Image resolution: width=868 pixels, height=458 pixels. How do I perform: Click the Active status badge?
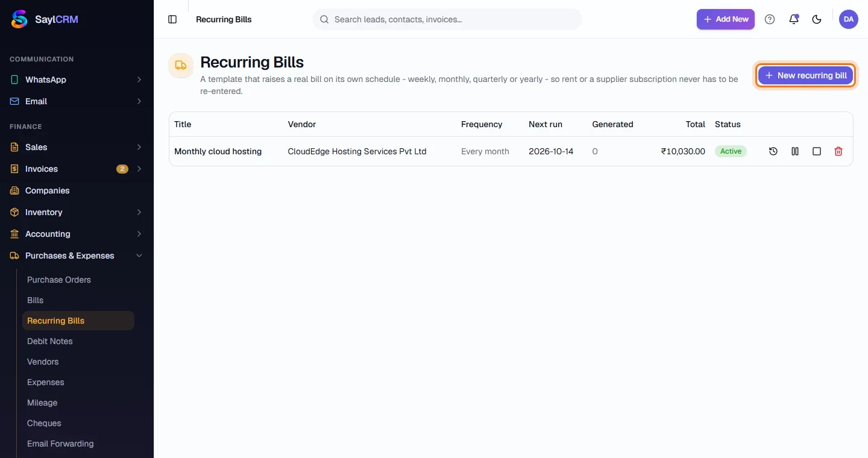pyautogui.click(x=731, y=151)
